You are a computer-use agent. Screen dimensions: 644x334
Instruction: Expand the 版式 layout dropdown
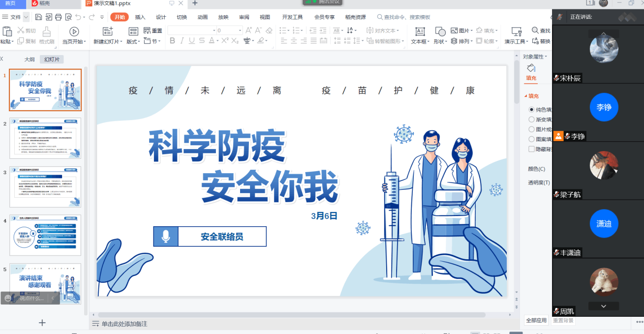pos(139,42)
